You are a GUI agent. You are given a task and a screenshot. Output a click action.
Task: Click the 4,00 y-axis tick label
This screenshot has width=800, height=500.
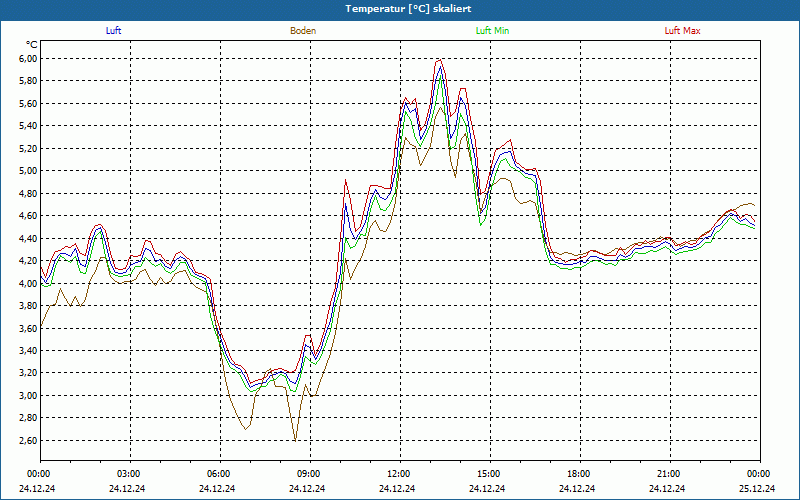27,283
